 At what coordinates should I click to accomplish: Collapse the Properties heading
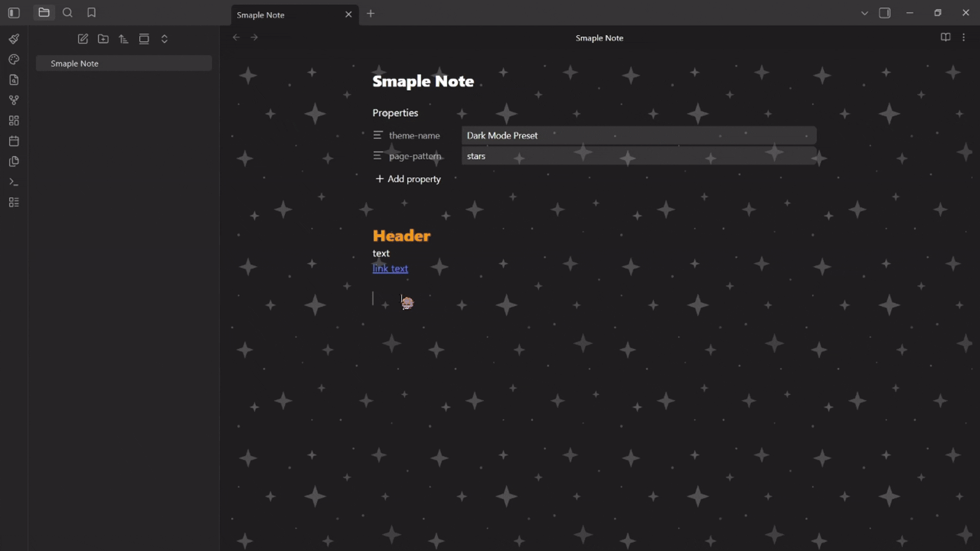click(395, 113)
